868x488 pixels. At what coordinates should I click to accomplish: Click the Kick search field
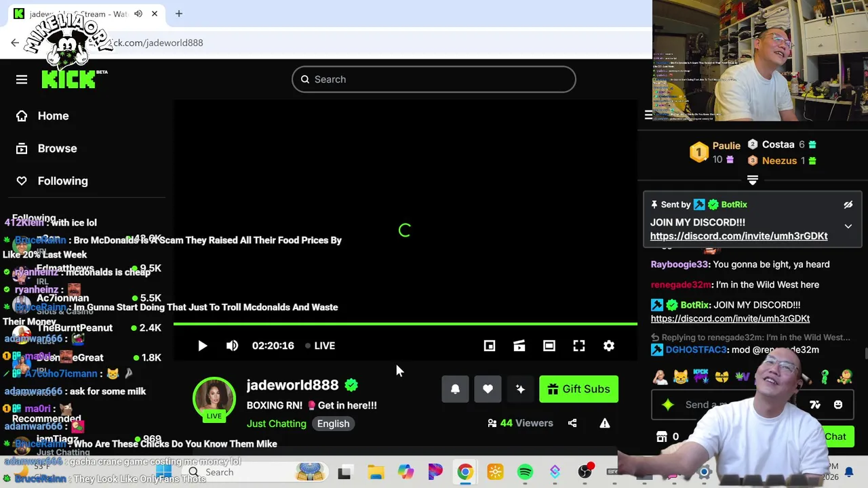[434, 79]
